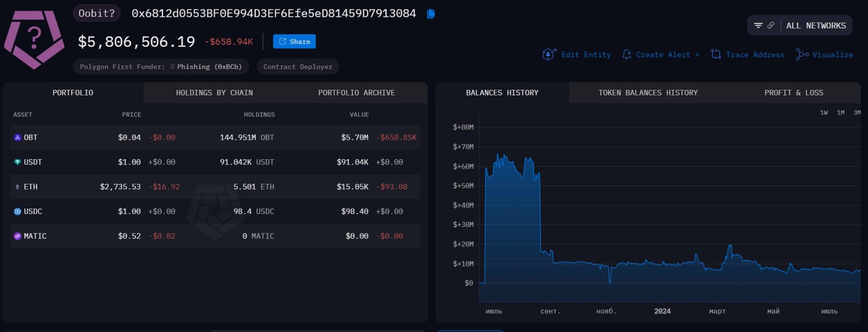Screen dimensions: 868x332
Task: Select the BALANCES HISTORY tab
Action: click(x=502, y=93)
